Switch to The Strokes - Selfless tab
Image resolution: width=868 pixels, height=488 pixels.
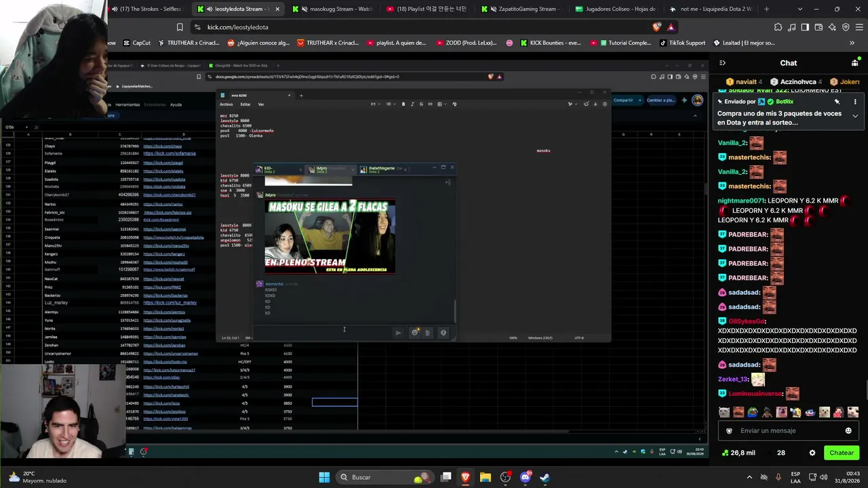pos(147,9)
